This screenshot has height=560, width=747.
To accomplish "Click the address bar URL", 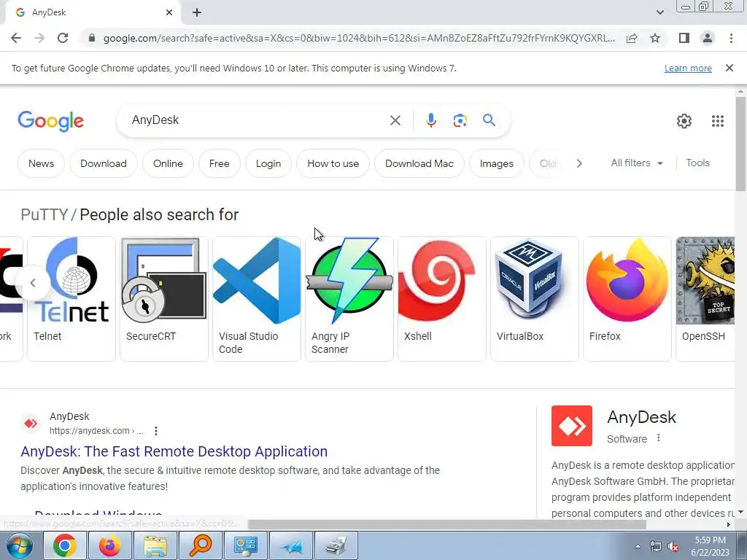I will [359, 38].
